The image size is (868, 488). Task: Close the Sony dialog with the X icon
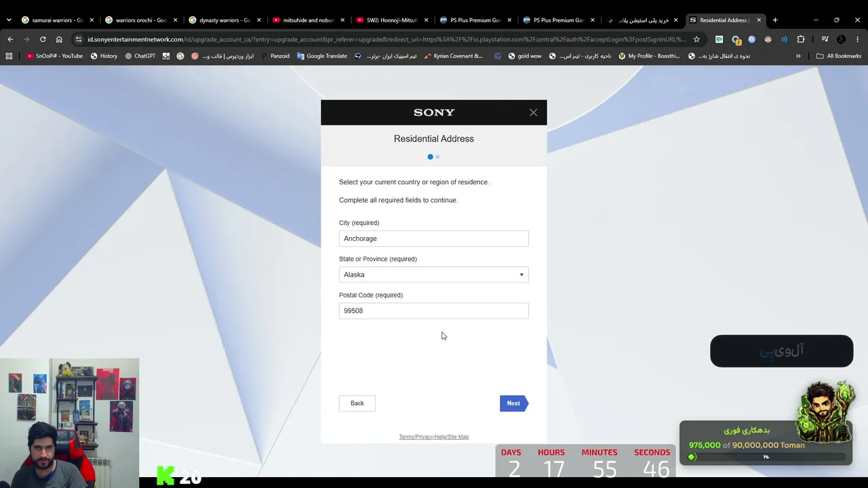click(x=533, y=113)
